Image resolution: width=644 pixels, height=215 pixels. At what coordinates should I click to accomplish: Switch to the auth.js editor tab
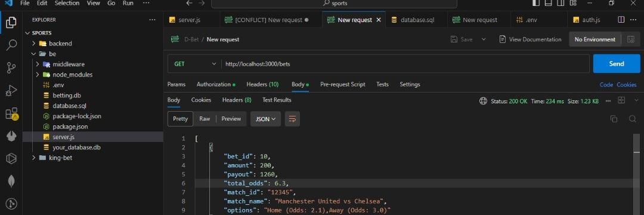click(592, 20)
